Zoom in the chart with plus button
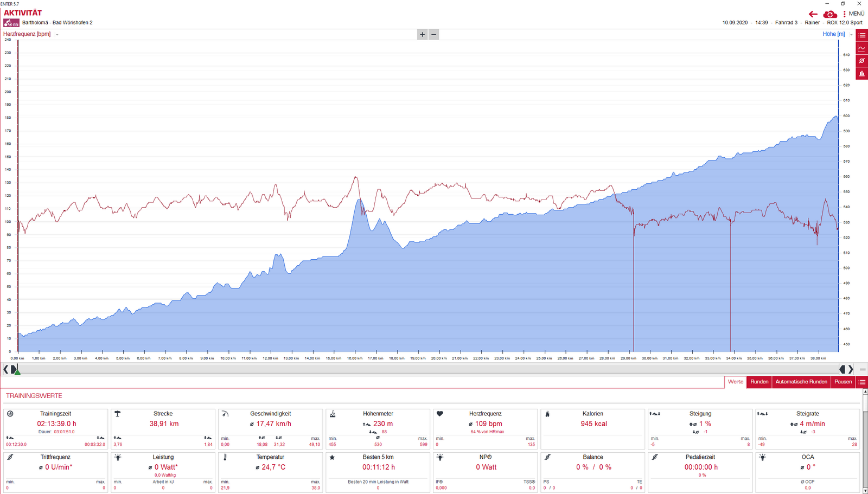 (x=423, y=35)
